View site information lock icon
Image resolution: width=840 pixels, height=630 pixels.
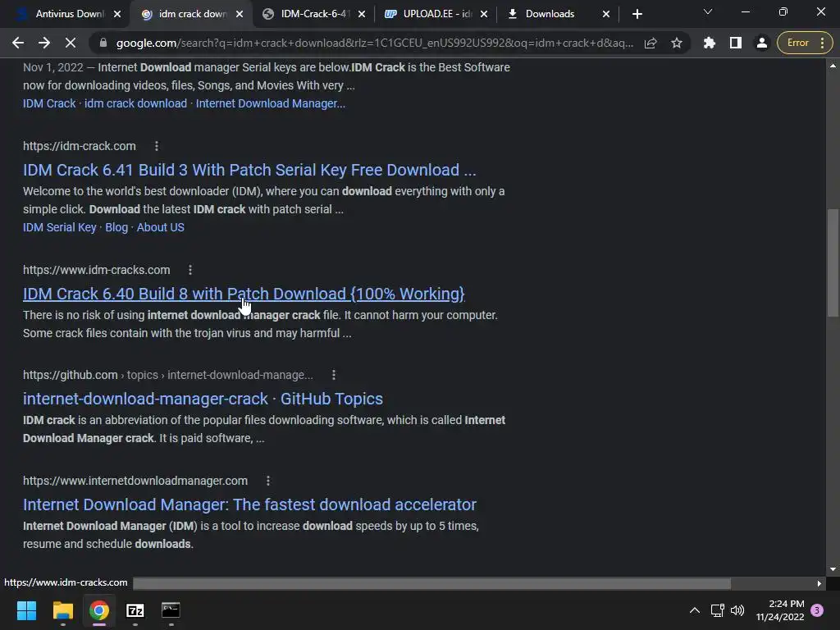coord(103,43)
